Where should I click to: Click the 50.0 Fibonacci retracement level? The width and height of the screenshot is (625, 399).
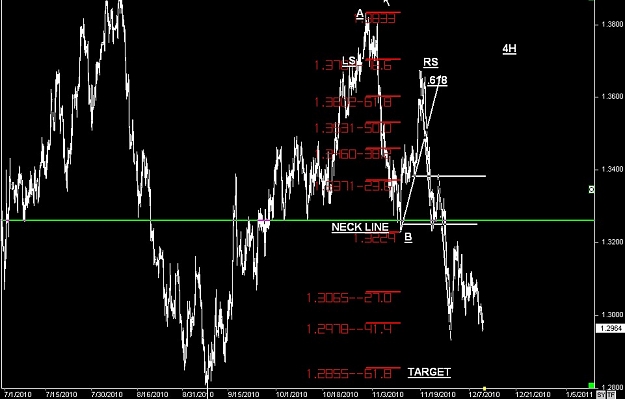(x=353, y=128)
